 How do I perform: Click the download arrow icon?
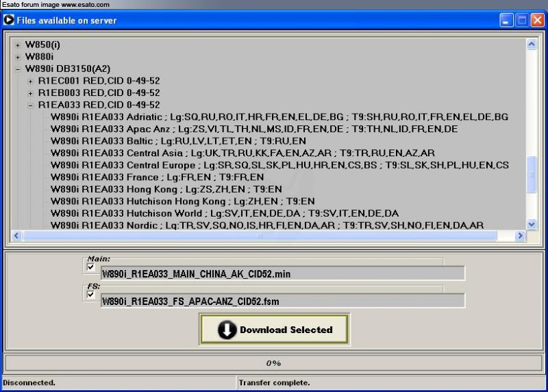[227, 330]
